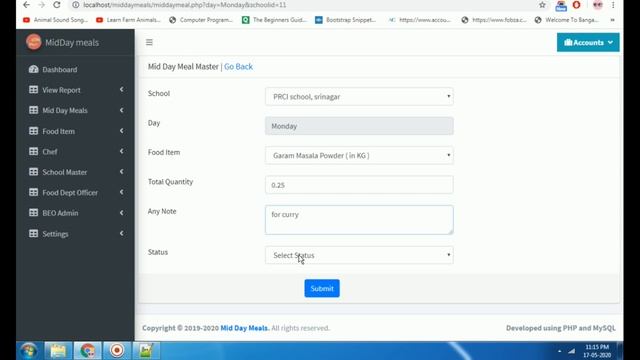Image resolution: width=640 pixels, height=360 pixels.
Task: Click the browser forward arrow
Action: coord(42,5)
